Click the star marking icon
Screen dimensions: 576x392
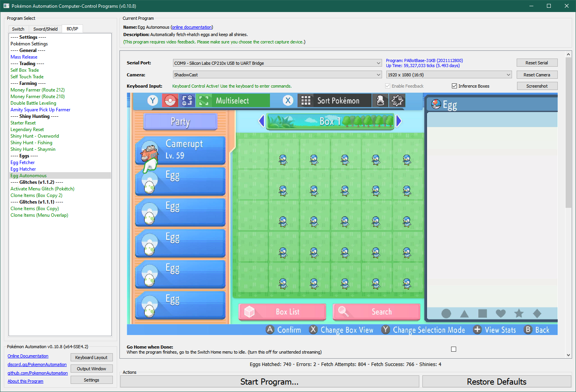pos(519,313)
